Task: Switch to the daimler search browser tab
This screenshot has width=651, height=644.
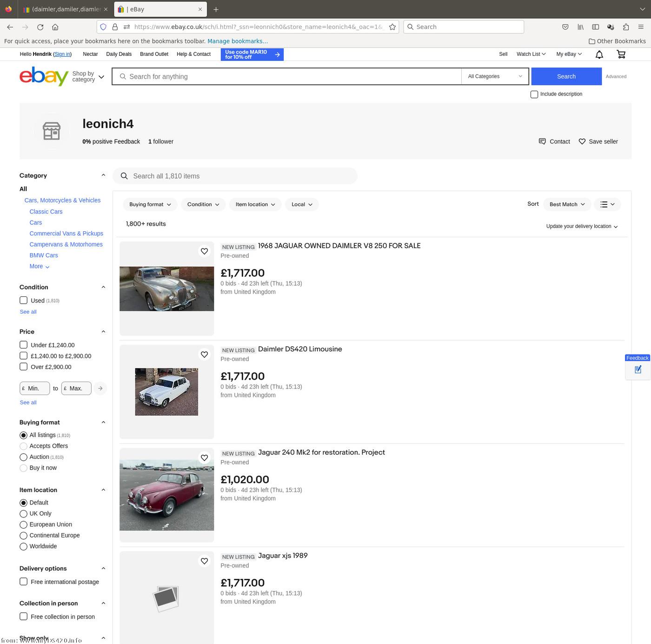Action: pyautogui.click(x=65, y=9)
